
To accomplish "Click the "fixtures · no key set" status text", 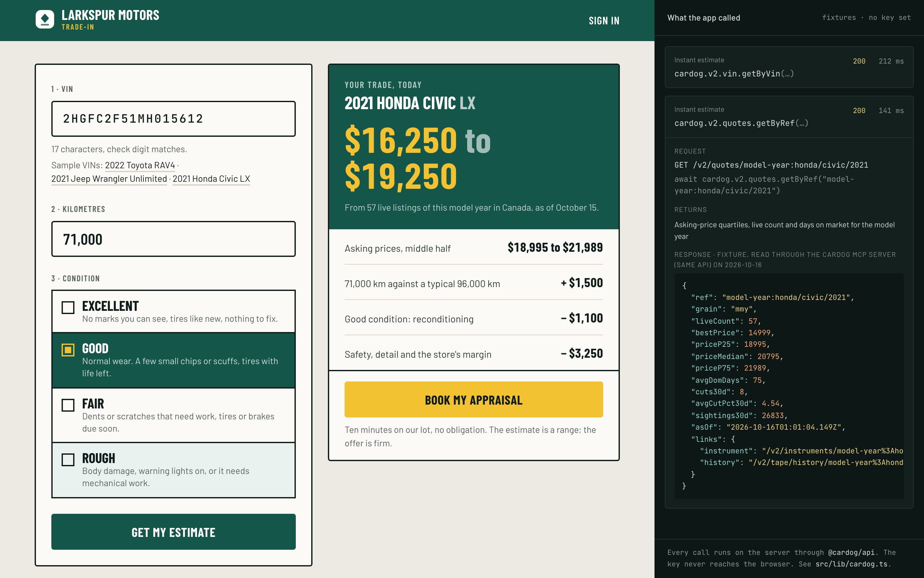I will pos(866,18).
